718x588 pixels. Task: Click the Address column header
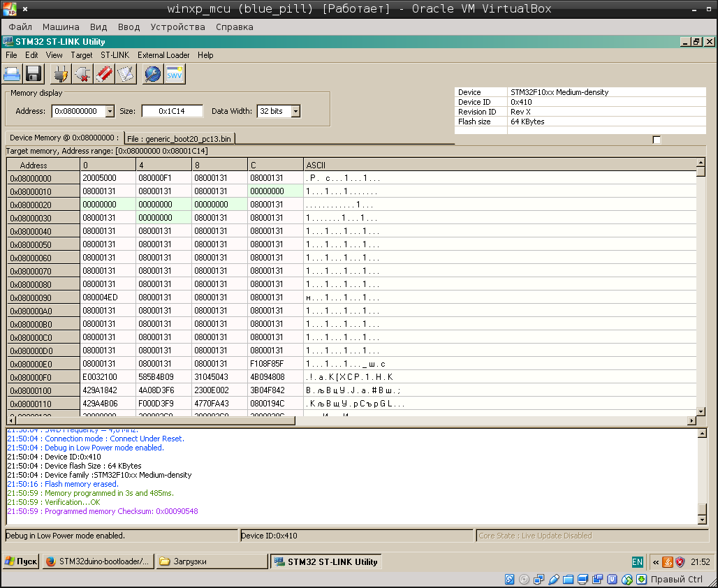pyautogui.click(x=43, y=165)
